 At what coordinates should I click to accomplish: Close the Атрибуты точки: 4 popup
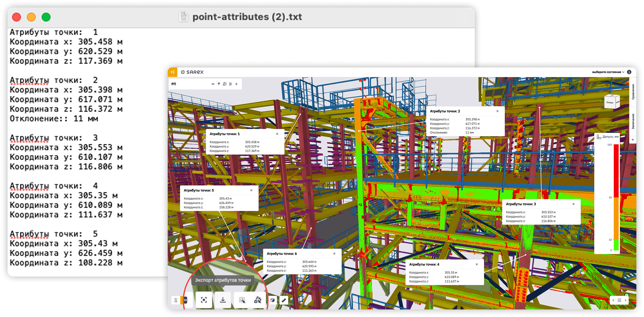pos(477,264)
